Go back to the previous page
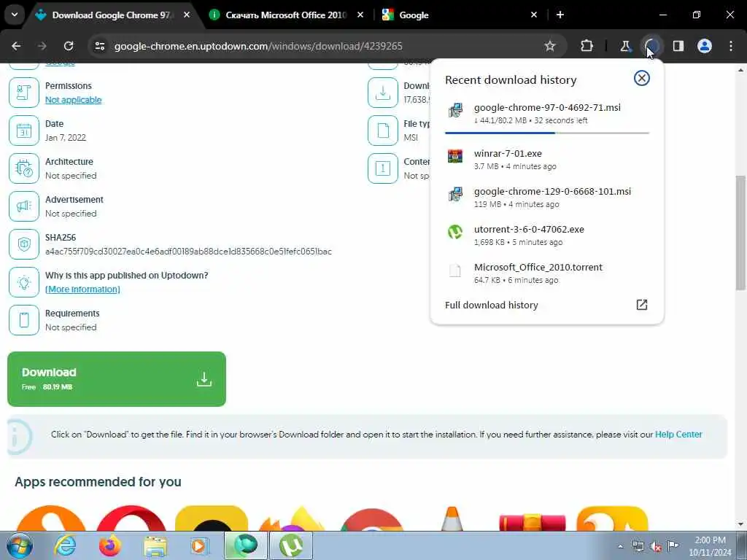 click(16, 46)
